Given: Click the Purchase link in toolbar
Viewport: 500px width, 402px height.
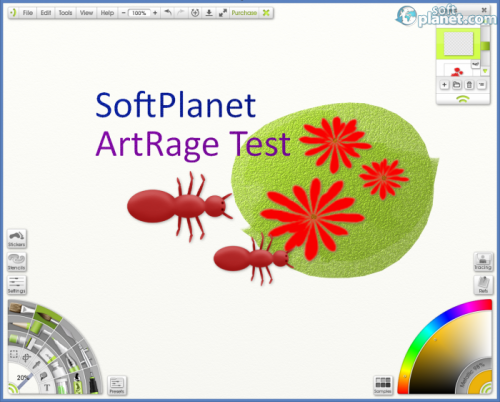Looking at the screenshot, I should pos(244,13).
